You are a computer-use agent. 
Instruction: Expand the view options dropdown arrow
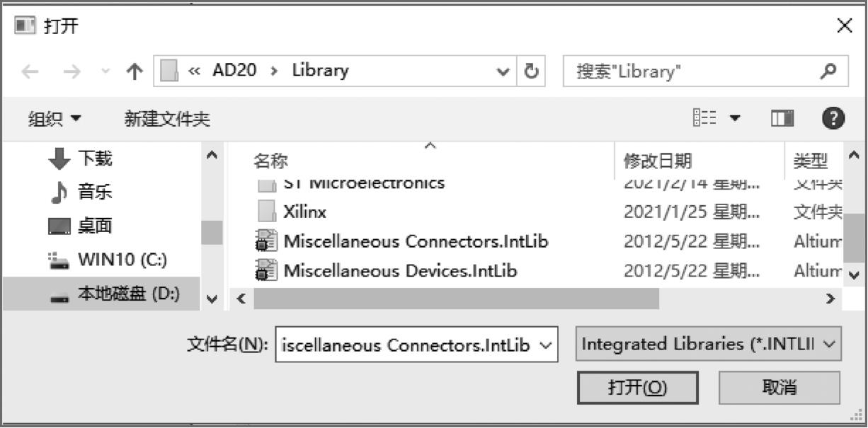pyautogui.click(x=735, y=118)
